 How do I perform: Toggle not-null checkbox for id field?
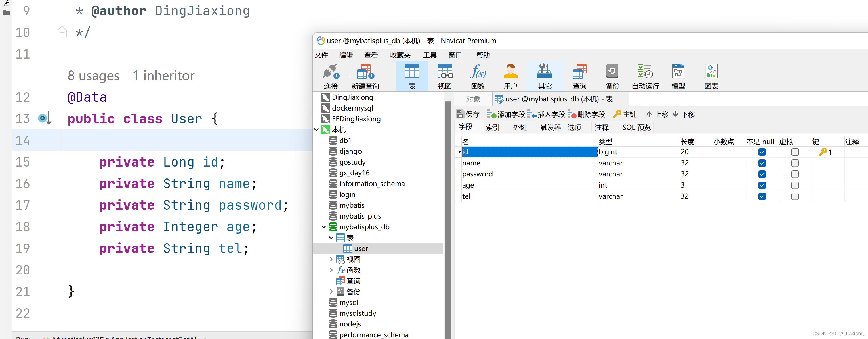click(762, 152)
